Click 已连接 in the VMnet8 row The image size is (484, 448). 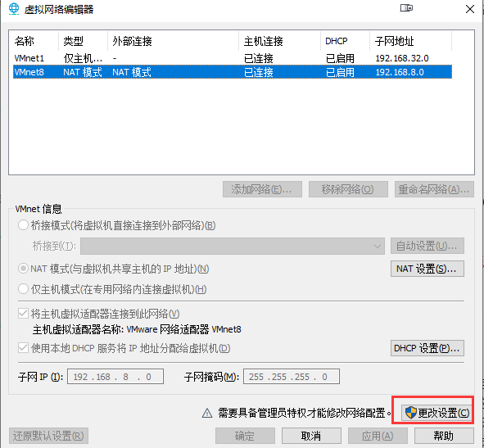pyautogui.click(x=259, y=72)
